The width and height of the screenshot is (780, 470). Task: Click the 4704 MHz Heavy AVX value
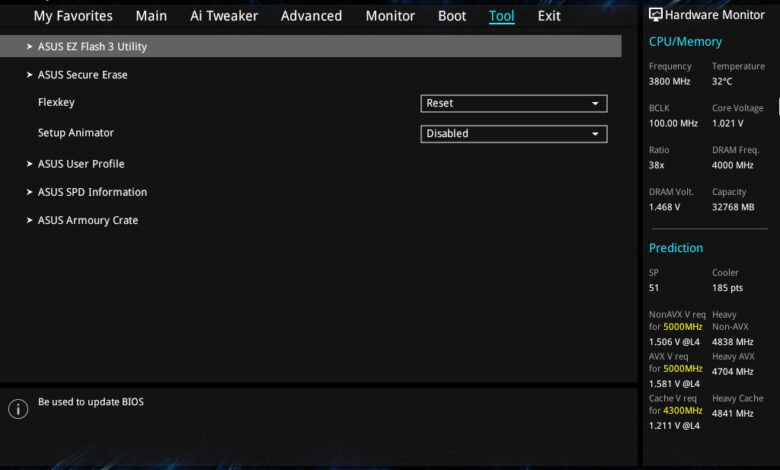[x=732, y=372]
